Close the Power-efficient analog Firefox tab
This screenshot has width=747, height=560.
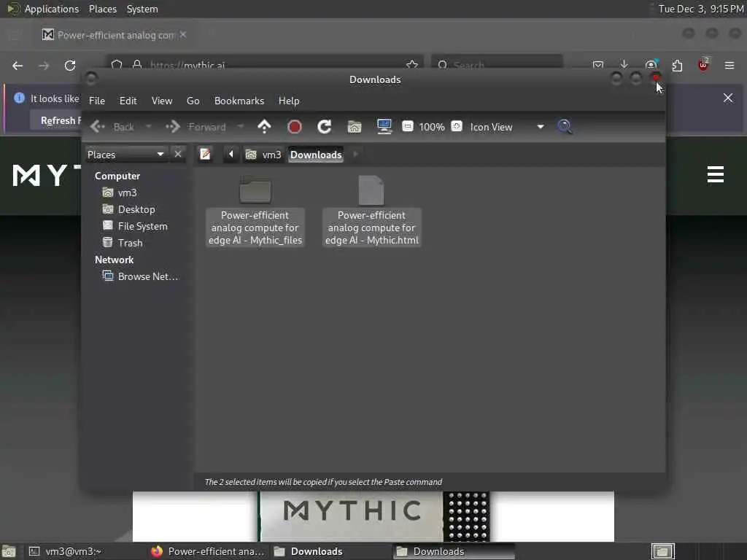[x=183, y=35]
